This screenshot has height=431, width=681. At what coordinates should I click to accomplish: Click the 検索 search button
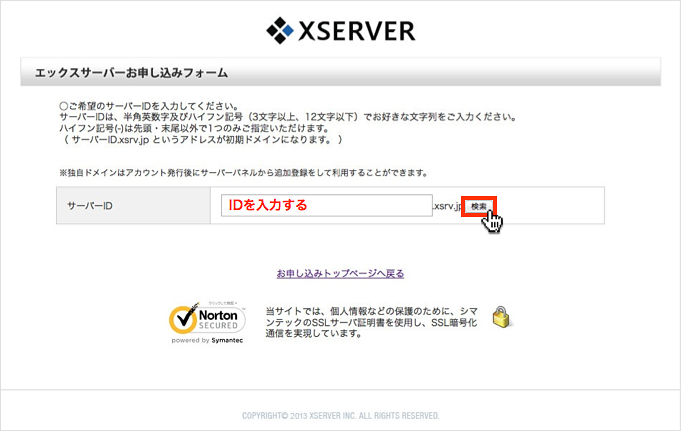pyautogui.click(x=479, y=206)
